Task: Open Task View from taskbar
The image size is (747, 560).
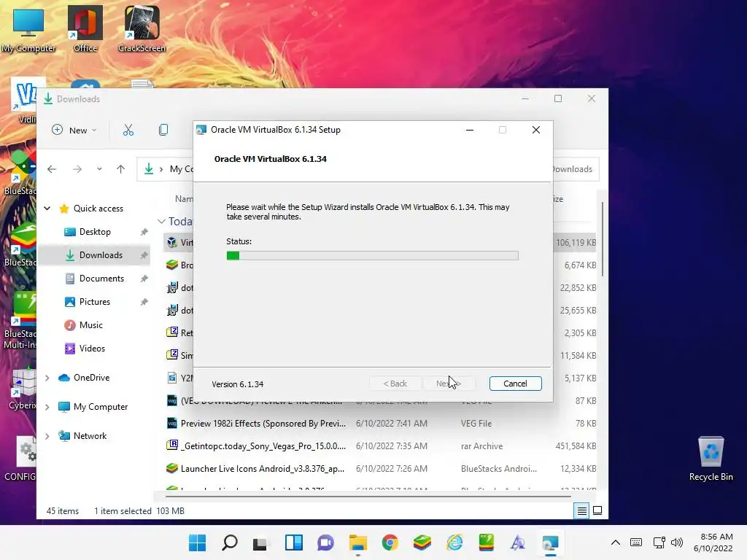Action: tap(260, 542)
